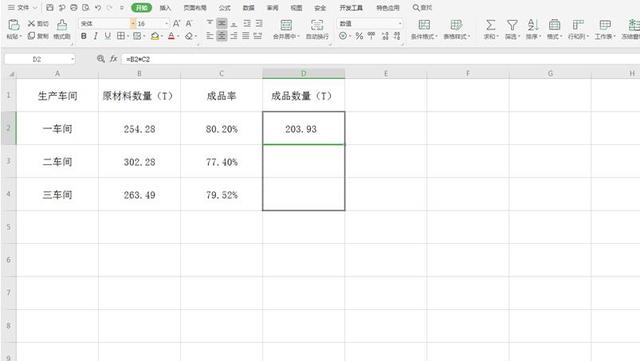Click the Cut scissors icon
Viewport: 640px width, 361px height.
tap(31, 24)
